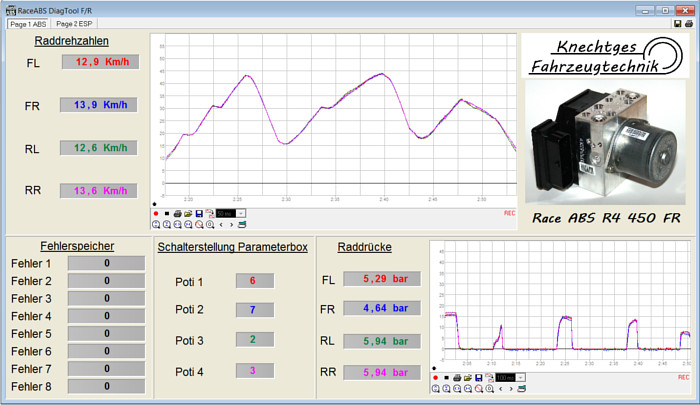
Task: Click the print icon in top-right corner
Action: click(x=689, y=24)
